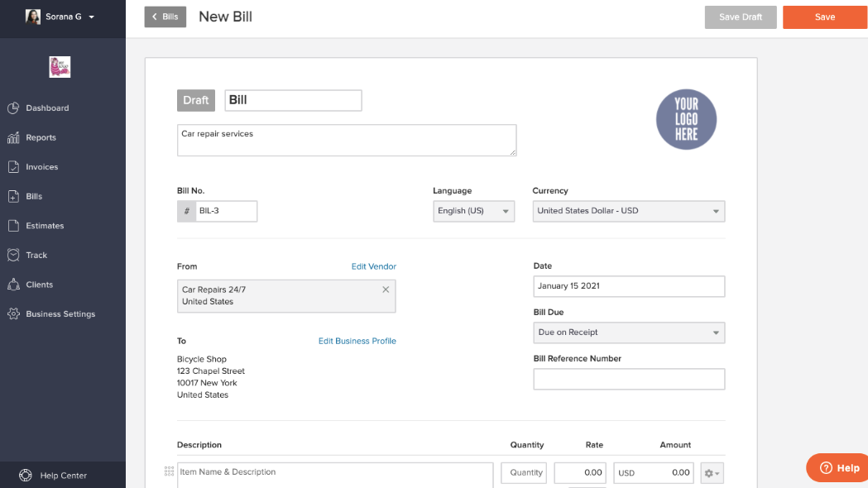Image resolution: width=868 pixels, height=488 pixels.
Task: Go to the Bills section via sidebar icon
Action: click(x=15, y=196)
